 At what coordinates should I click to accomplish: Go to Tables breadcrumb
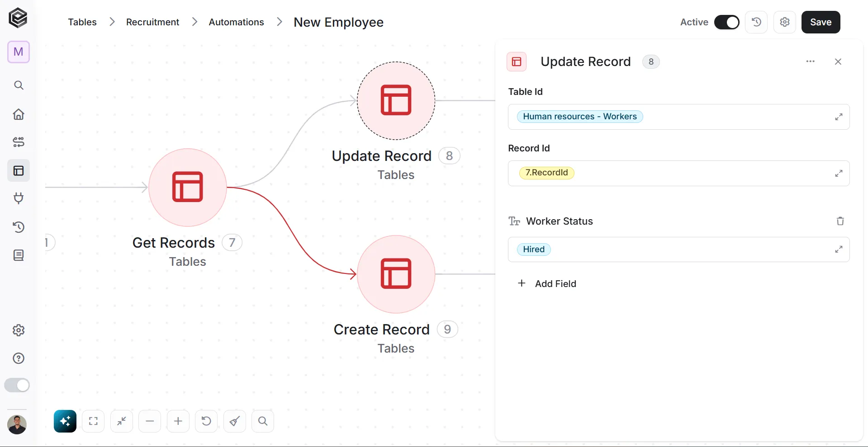click(82, 22)
